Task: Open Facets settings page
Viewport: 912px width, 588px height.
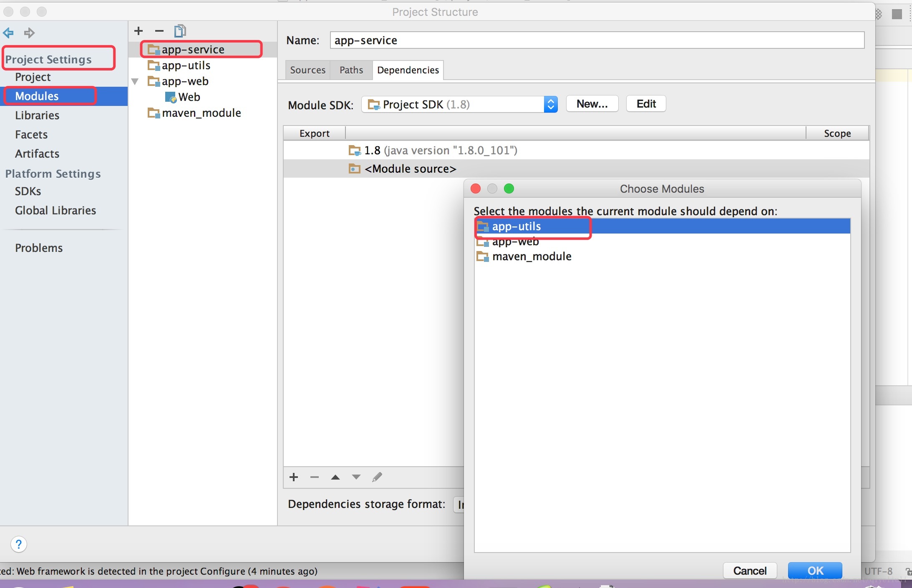Action: tap(31, 135)
